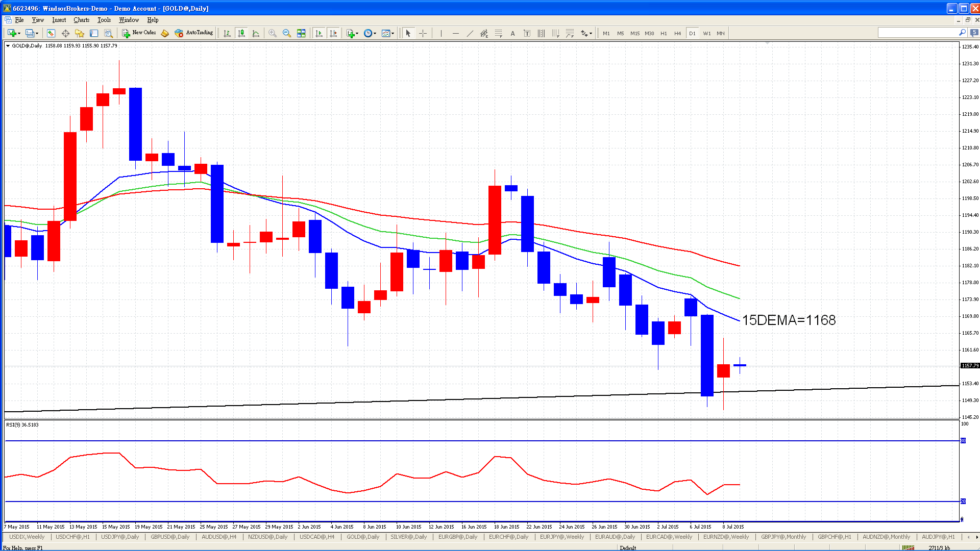Select the D1 timeframe button

692,33
